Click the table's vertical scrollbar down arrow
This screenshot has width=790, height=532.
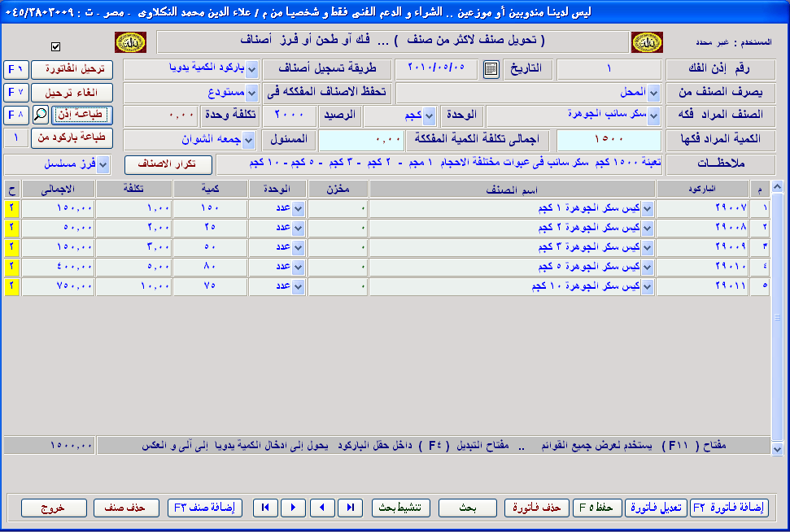(x=777, y=449)
